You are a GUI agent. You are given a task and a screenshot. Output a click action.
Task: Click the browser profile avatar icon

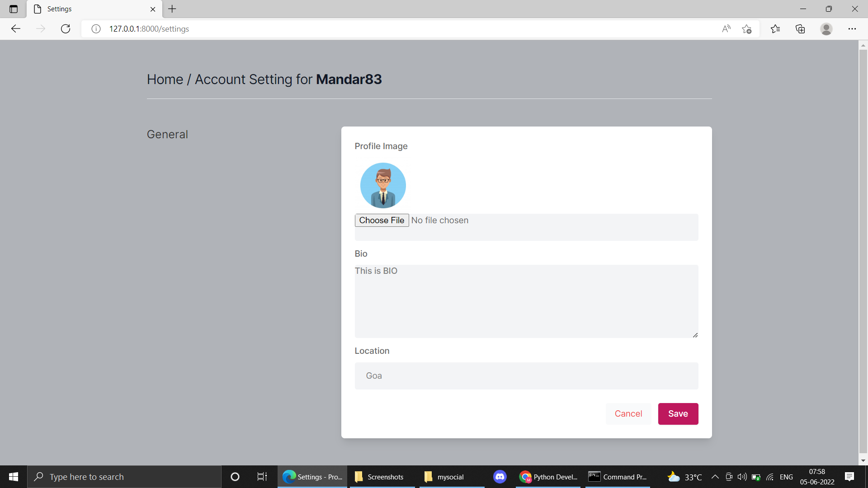pos(826,28)
